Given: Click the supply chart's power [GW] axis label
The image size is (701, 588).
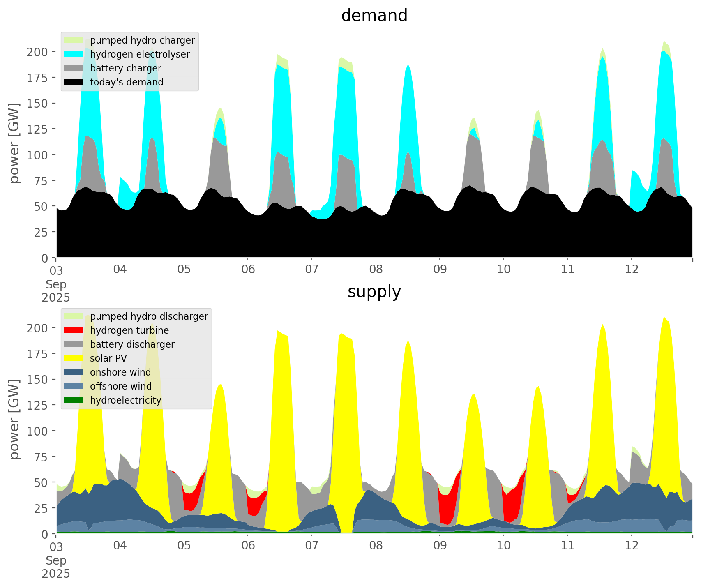Looking at the screenshot, I should click(x=14, y=419).
